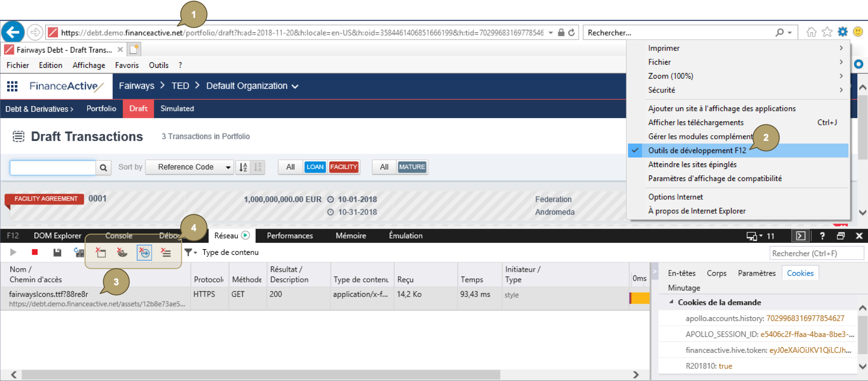Open the Affichage menu
This screenshot has width=868, height=381.
tap(89, 65)
